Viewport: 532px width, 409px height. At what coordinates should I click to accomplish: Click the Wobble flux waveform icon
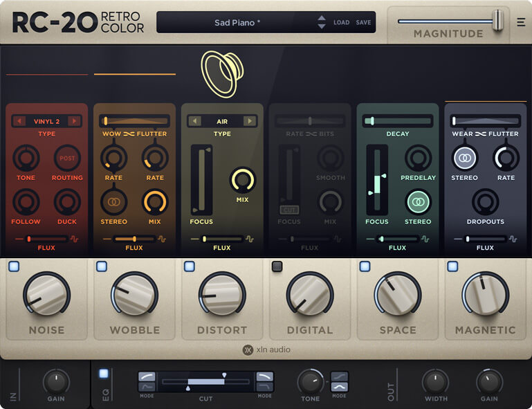tap(162, 239)
